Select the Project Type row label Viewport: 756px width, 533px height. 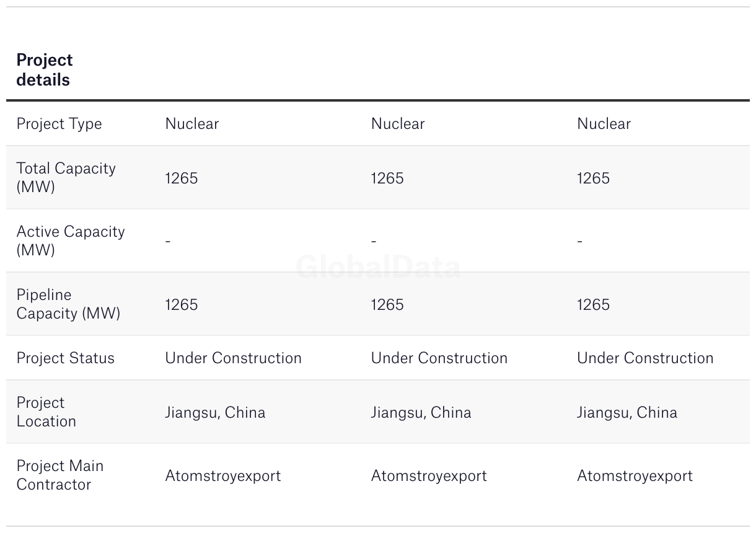point(59,123)
